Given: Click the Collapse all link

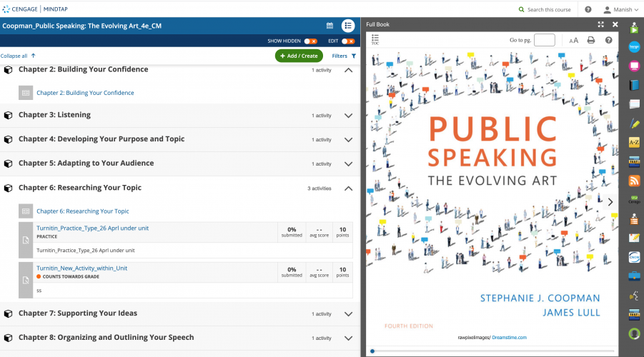Looking at the screenshot, I should tap(18, 56).
